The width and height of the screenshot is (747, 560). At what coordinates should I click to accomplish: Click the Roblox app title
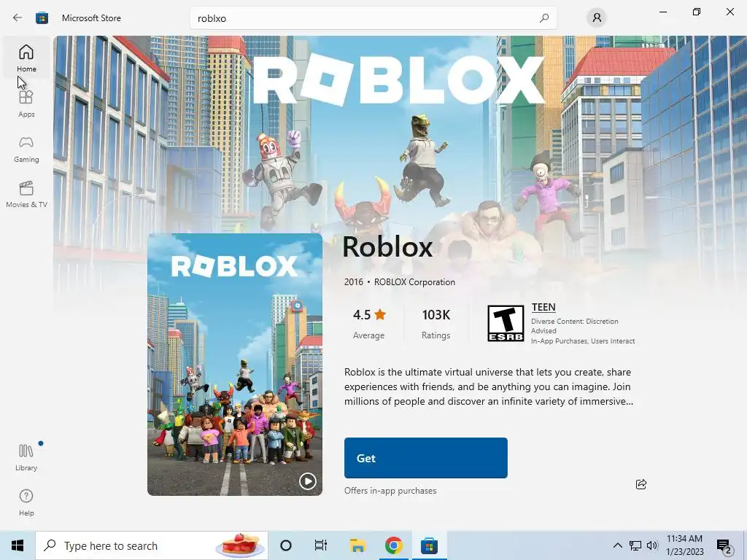(387, 246)
